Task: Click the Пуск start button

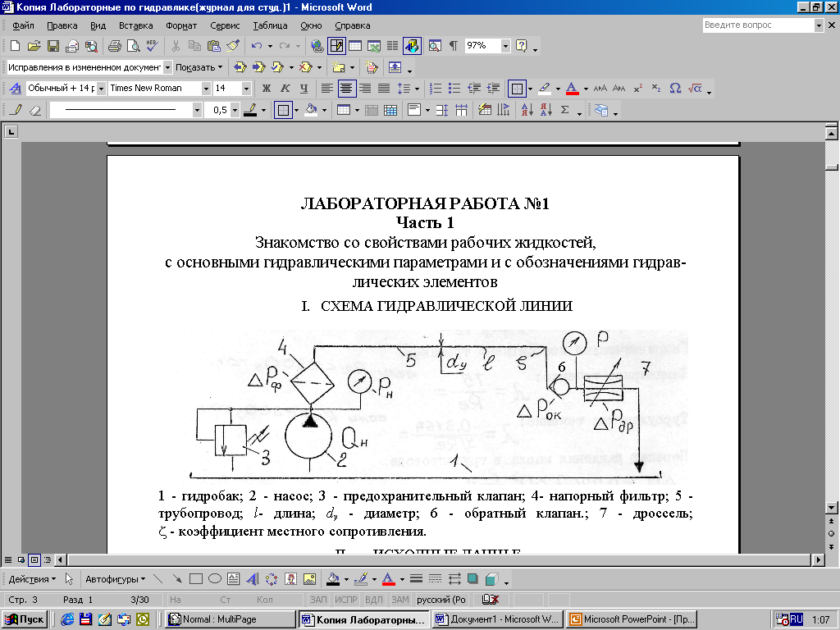Action: [x=25, y=619]
